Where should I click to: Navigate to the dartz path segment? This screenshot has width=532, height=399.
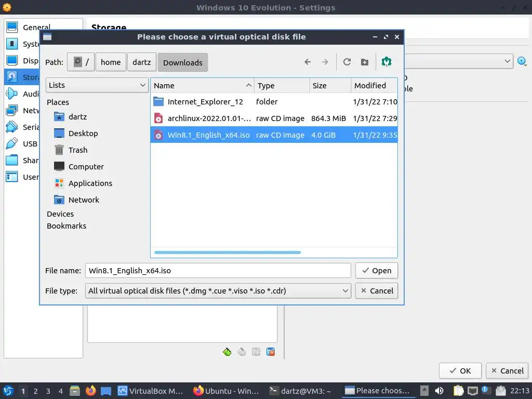click(142, 62)
